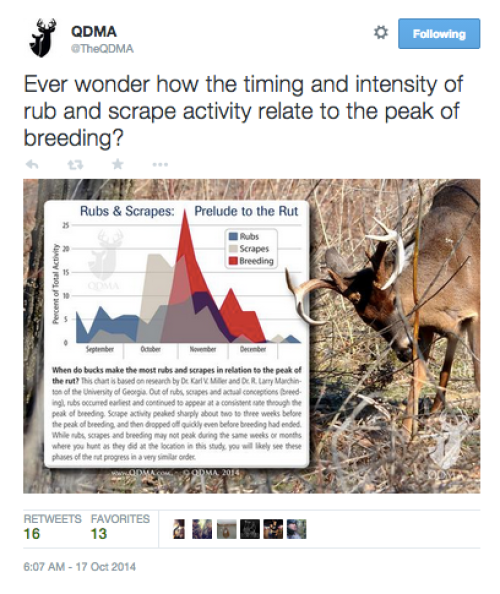Screen dimensions: 500x594
Task: View the 13 favorites list
Action: click(120, 527)
